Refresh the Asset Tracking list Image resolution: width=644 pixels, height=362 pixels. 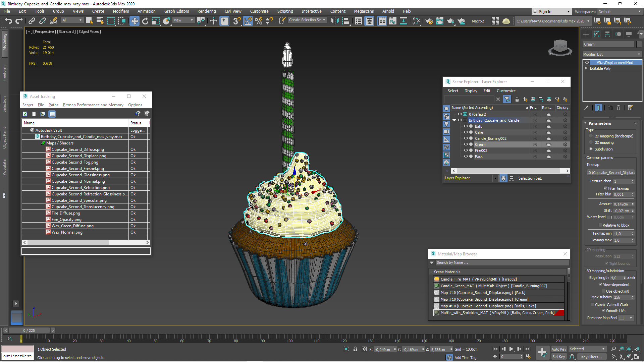[x=25, y=114]
